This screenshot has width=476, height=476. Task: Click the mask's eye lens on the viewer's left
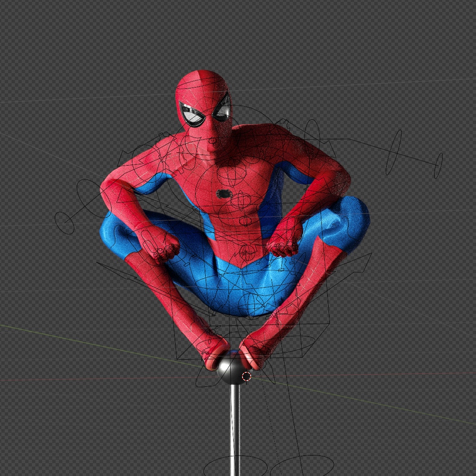(x=192, y=116)
